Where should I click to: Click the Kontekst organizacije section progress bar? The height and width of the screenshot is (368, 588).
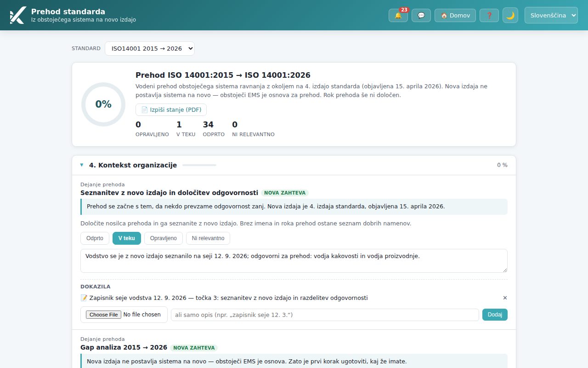199,165
